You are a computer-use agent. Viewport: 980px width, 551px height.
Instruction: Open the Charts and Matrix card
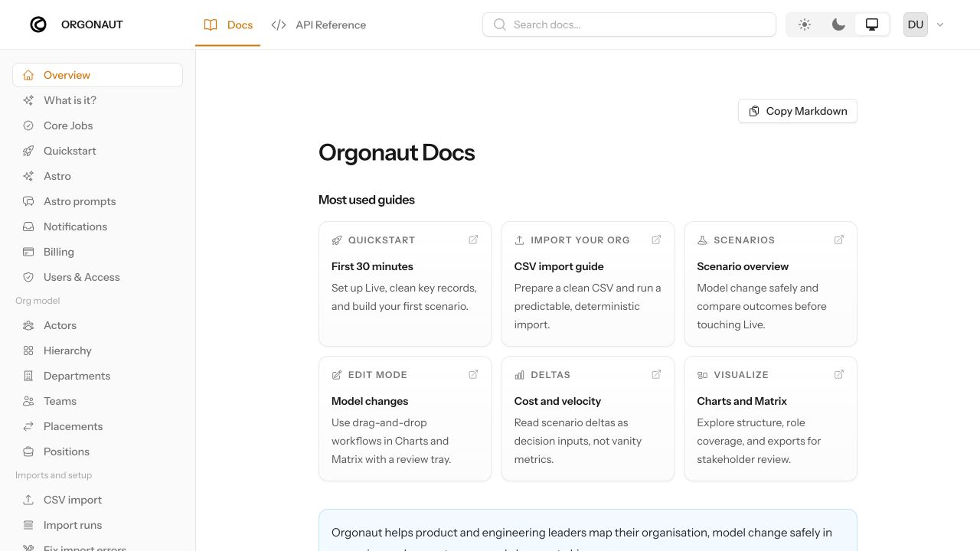click(x=771, y=419)
